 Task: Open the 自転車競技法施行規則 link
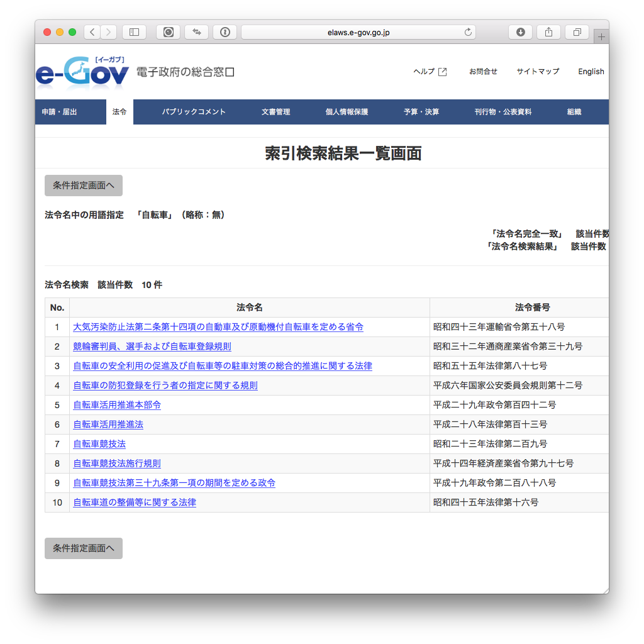pyautogui.click(x=117, y=464)
